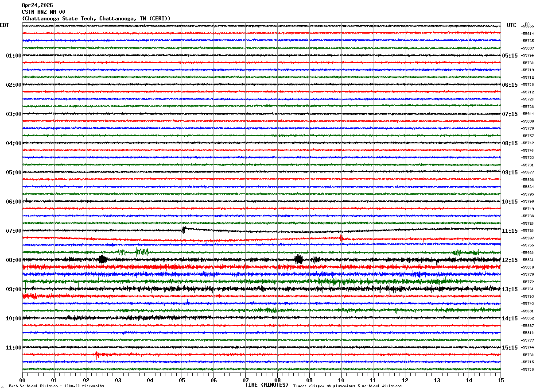Viewport: 536px width, 392px height.
Task: Click the DC offset value -55708 at bottom
Action: tap(528, 370)
